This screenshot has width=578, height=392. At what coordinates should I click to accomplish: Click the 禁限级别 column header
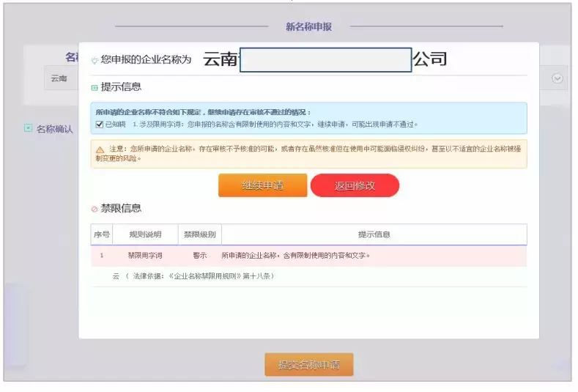coord(200,234)
